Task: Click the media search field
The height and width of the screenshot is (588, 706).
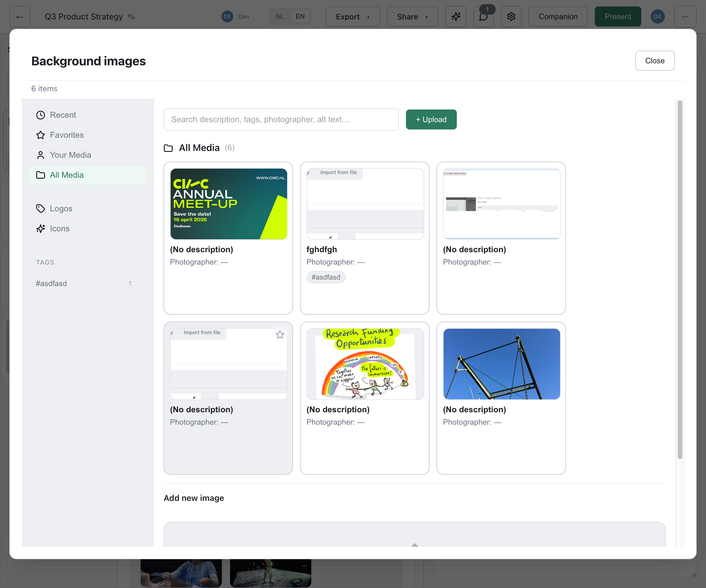Action: 281,119
